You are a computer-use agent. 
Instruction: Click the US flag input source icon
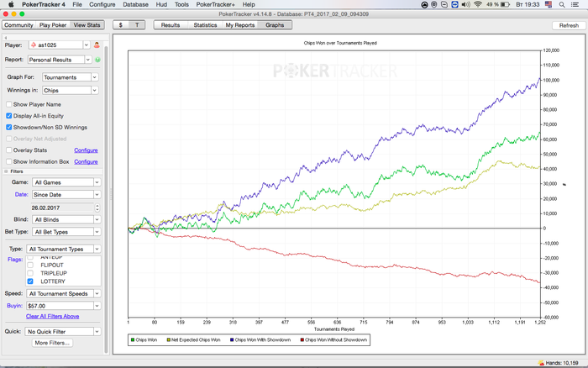click(549, 4)
